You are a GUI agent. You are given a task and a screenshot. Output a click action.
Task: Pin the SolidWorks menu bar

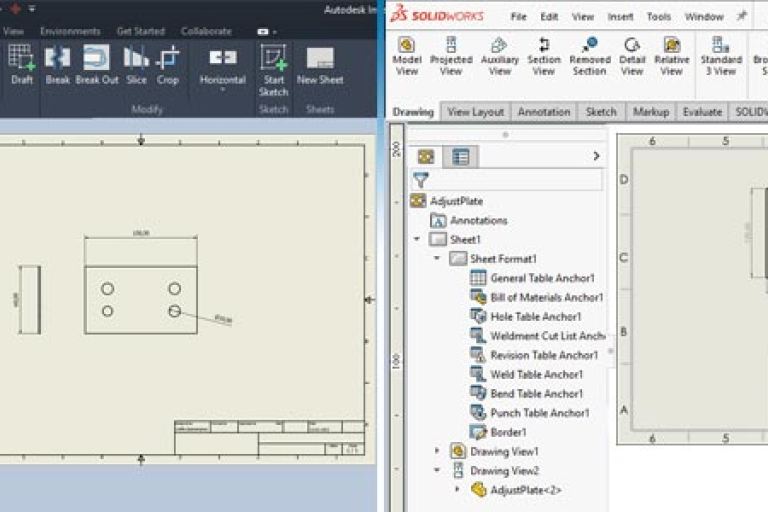[x=741, y=17]
